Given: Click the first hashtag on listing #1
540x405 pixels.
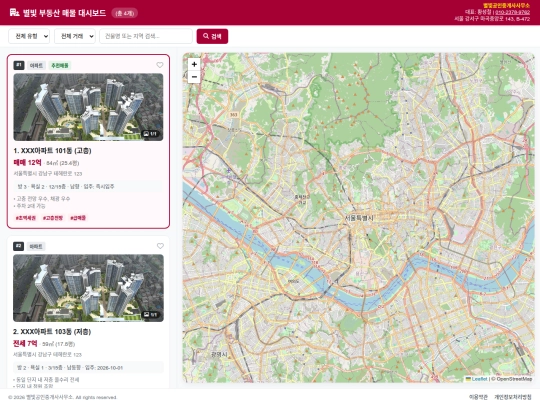Looking at the screenshot, I should point(26,218).
